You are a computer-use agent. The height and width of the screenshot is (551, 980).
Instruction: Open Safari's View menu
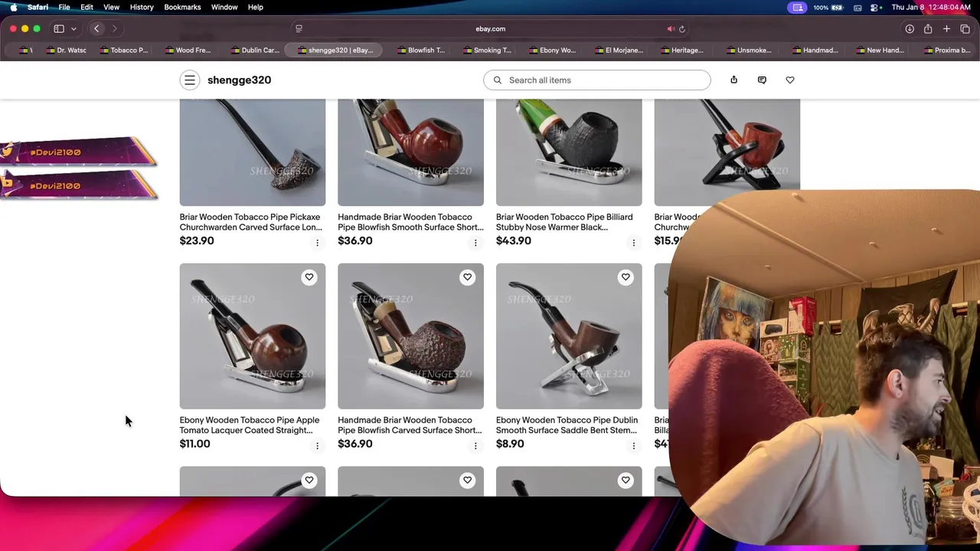point(111,7)
